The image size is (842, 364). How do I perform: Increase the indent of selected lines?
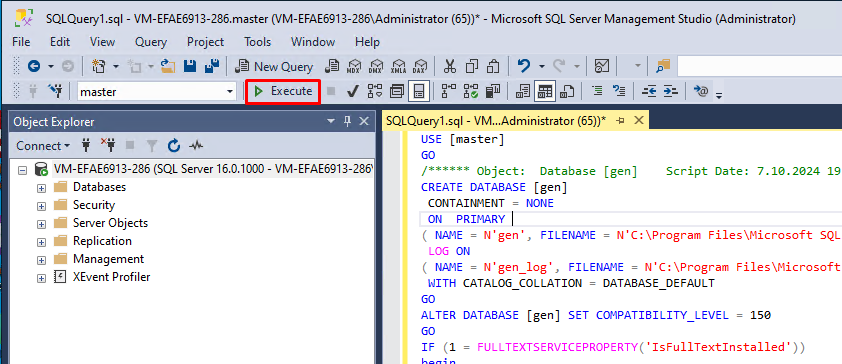[671, 92]
